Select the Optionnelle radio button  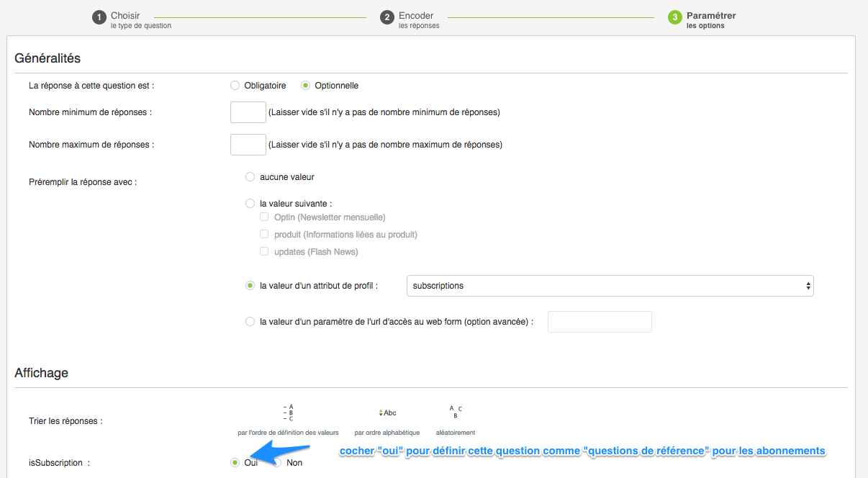(x=306, y=86)
